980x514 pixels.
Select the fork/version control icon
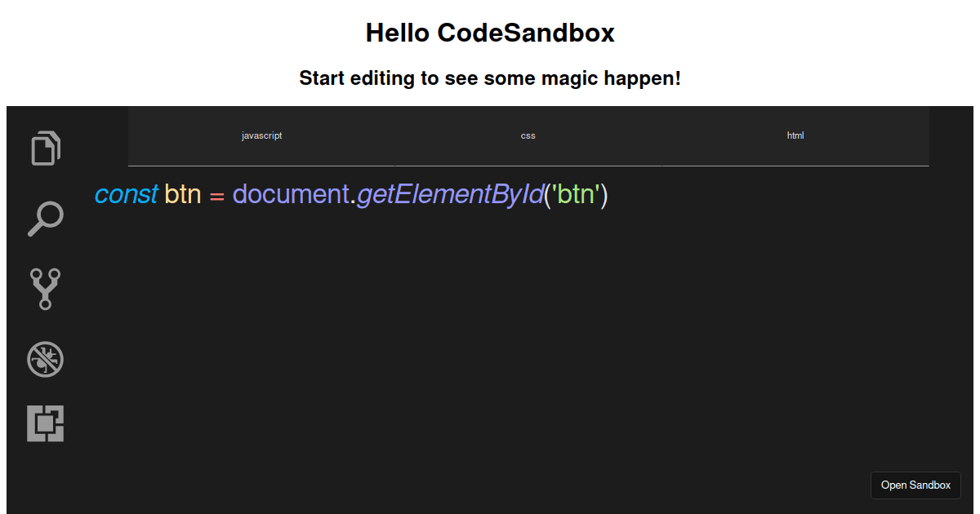click(45, 289)
